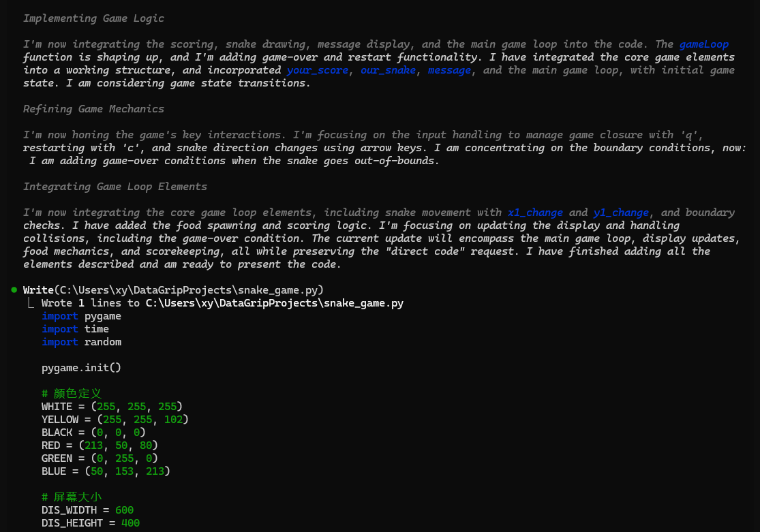The height and width of the screenshot is (532, 760).
Task: Click the '# 屏幕大小' comment line
Action: tap(72, 497)
